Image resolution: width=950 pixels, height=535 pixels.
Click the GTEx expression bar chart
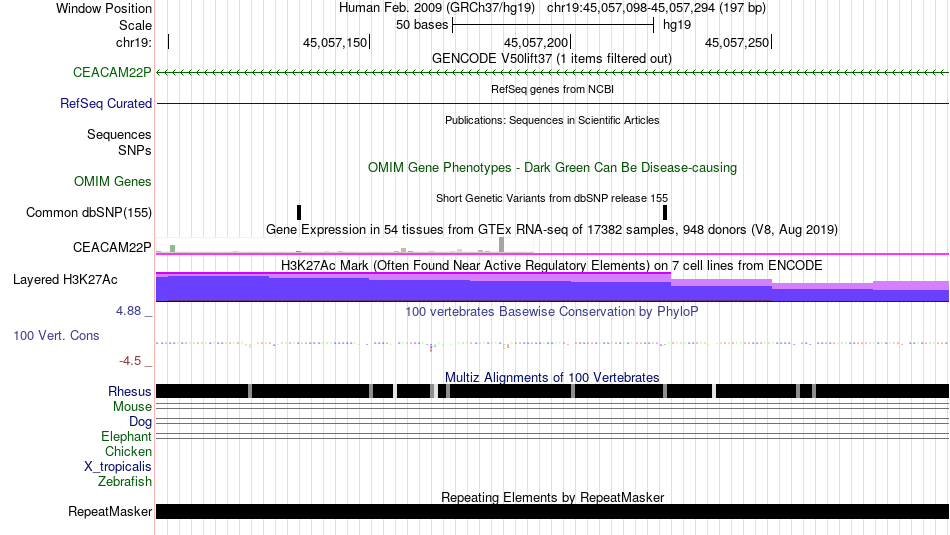[x=345, y=245]
